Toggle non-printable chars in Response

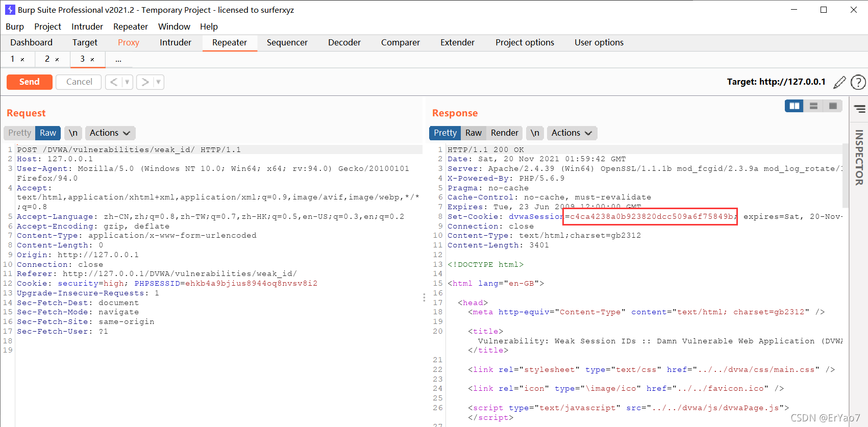click(x=535, y=133)
